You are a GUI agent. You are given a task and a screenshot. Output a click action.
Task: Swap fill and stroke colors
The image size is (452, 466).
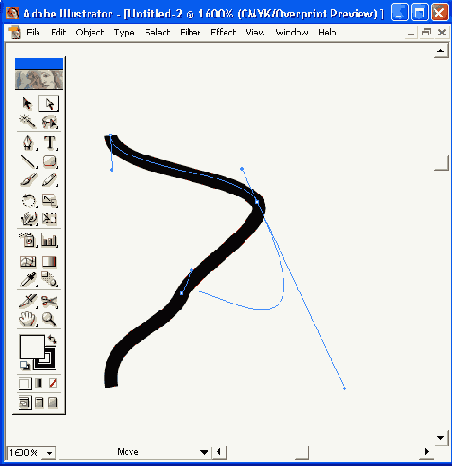point(52,339)
